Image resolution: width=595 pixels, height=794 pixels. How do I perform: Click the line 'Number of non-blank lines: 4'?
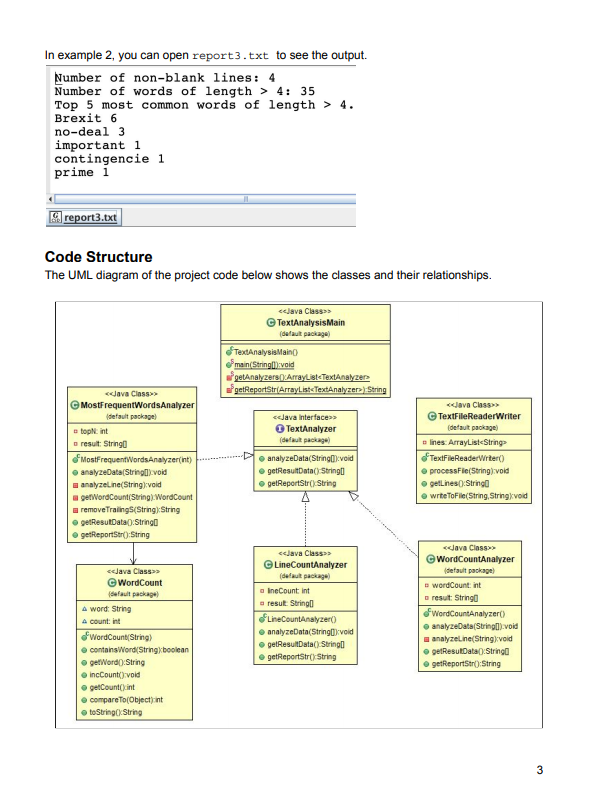(x=165, y=78)
